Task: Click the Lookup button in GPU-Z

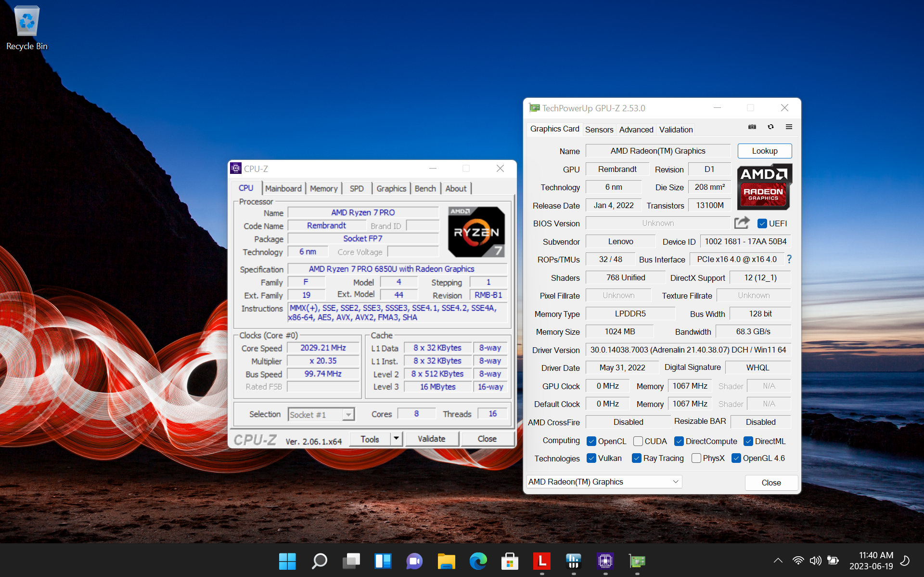Action: (765, 151)
